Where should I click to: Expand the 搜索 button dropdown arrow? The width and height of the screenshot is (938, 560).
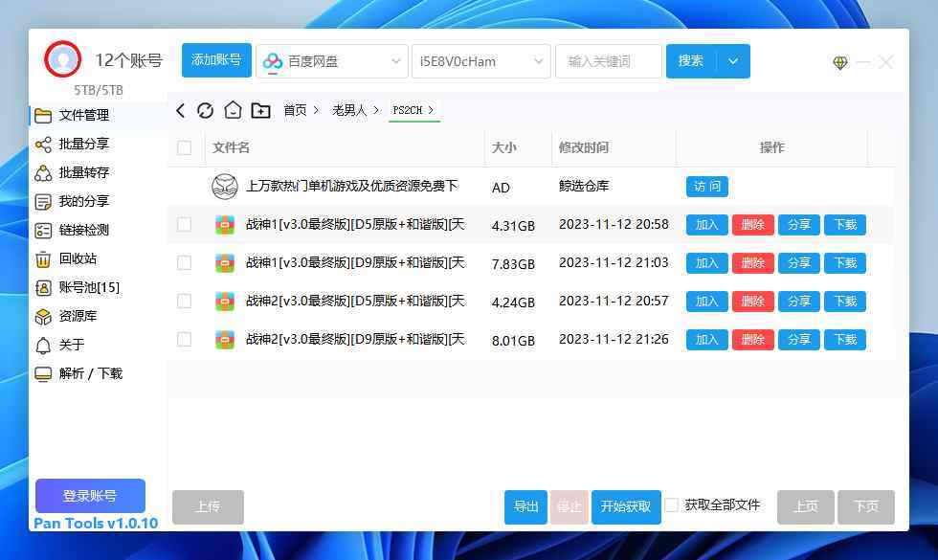[733, 61]
